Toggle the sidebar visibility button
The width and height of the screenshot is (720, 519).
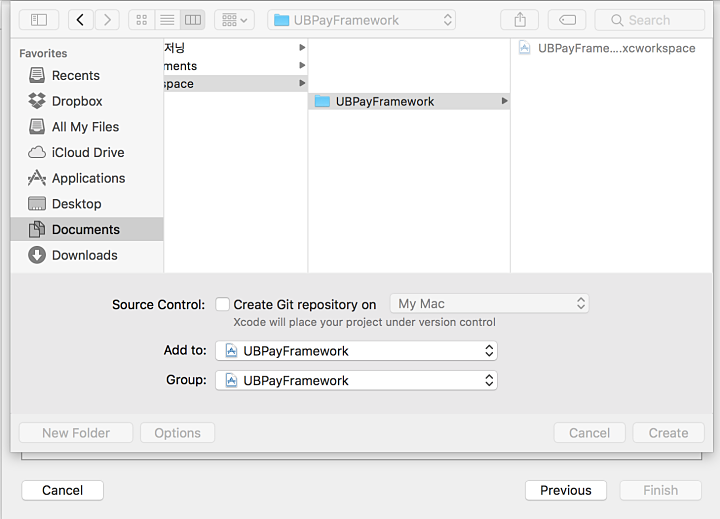coord(39,20)
